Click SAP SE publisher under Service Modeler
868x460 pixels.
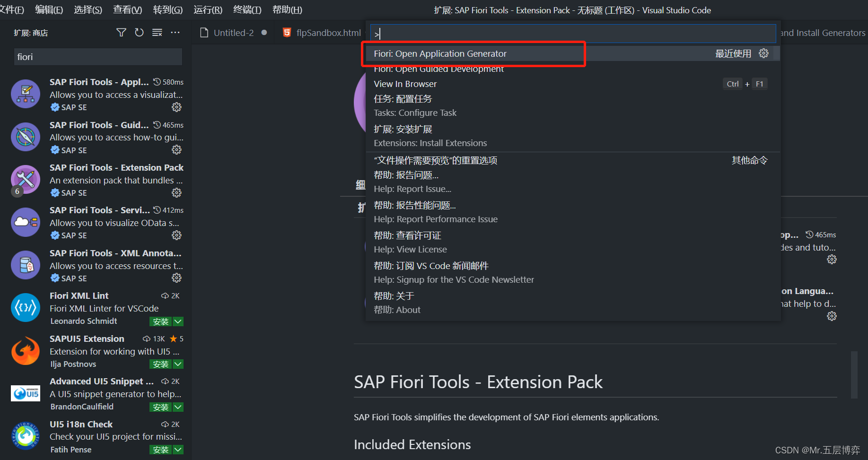click(74, 235)
